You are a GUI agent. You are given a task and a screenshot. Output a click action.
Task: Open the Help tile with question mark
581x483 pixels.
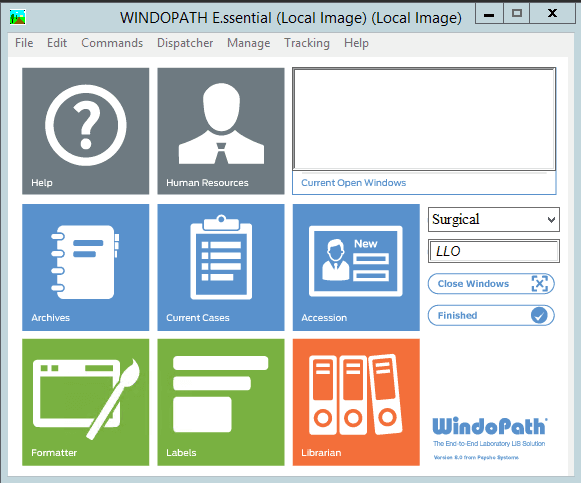click(x=86, y=131)
